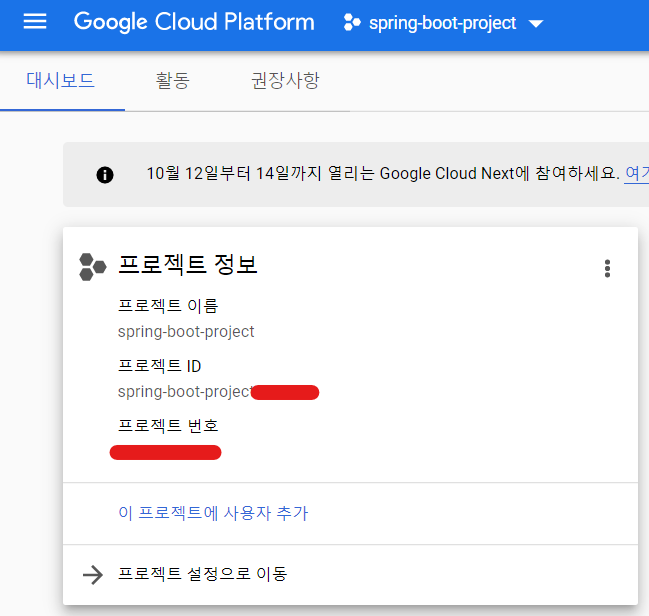Click 이 프로젝트에 사용자 추가 link
Image resolution: width=649 pixels, height=616 pixels.
pos(213,513)
